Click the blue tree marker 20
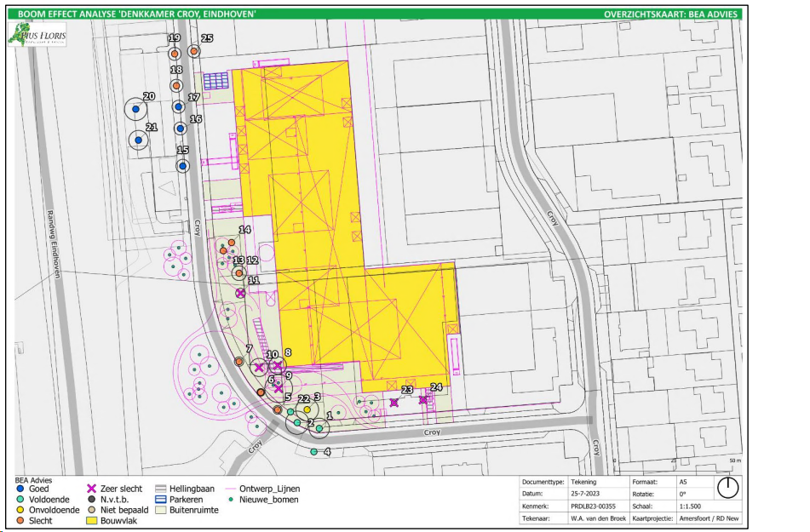Image resolution: width=810 pixels, height=532 pixels. [136, 109]
